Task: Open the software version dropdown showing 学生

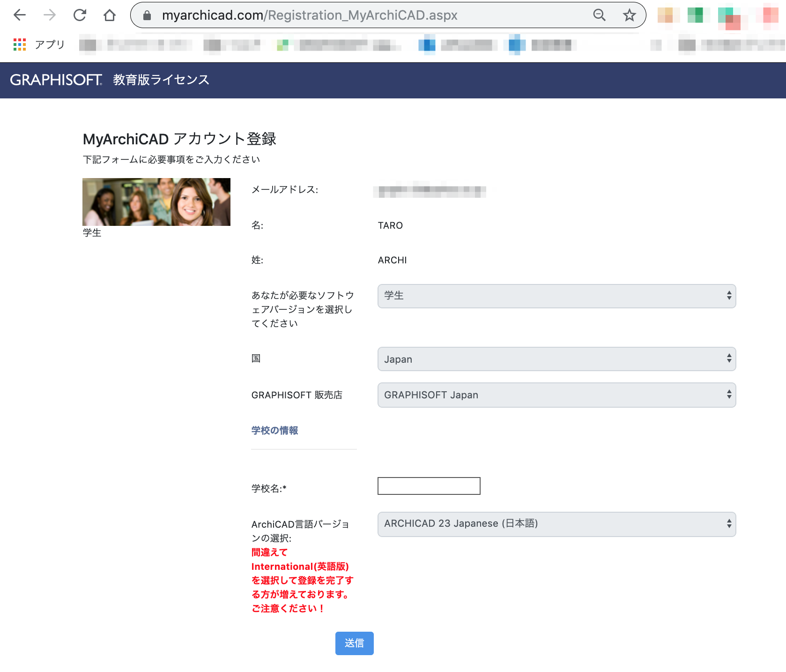Action: pos(556,296)
